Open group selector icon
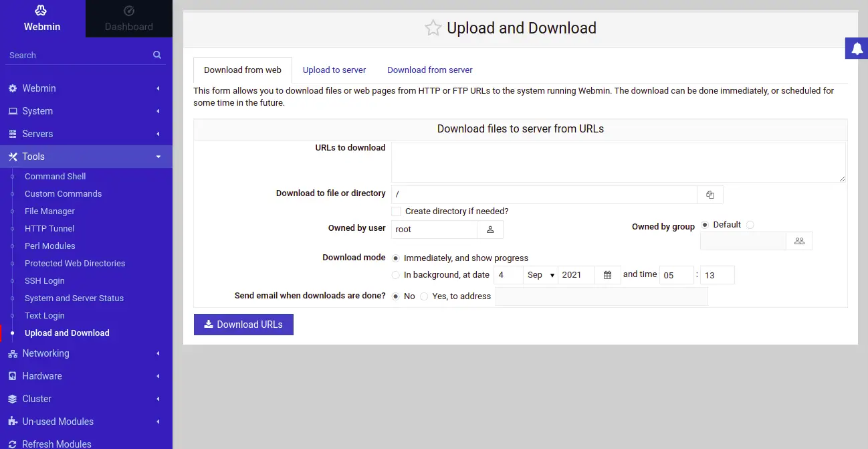 click(x=799, y=241)
